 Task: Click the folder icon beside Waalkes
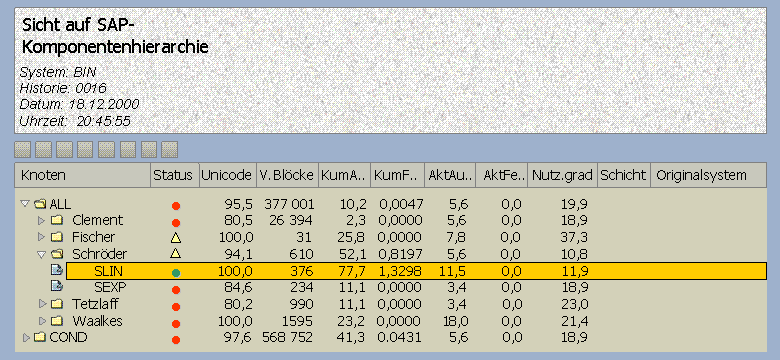click(x=57, y=320)
